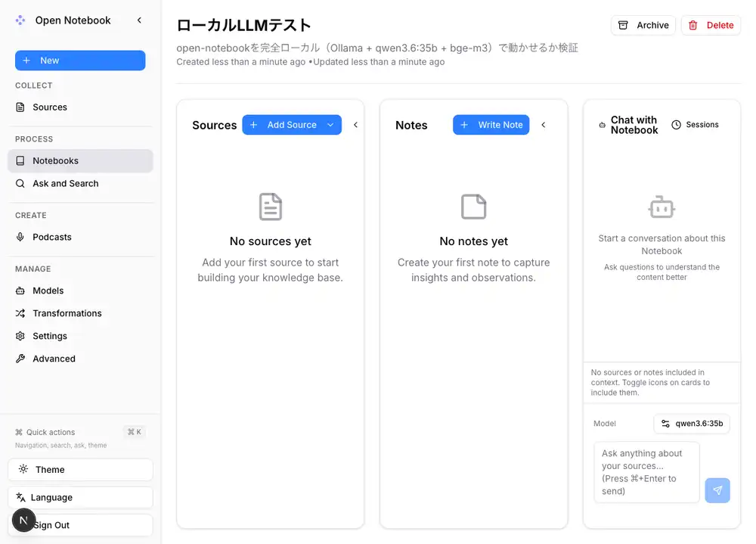Open the Transformations page
This screenshot has height=544, width=756.
point(67,312)
